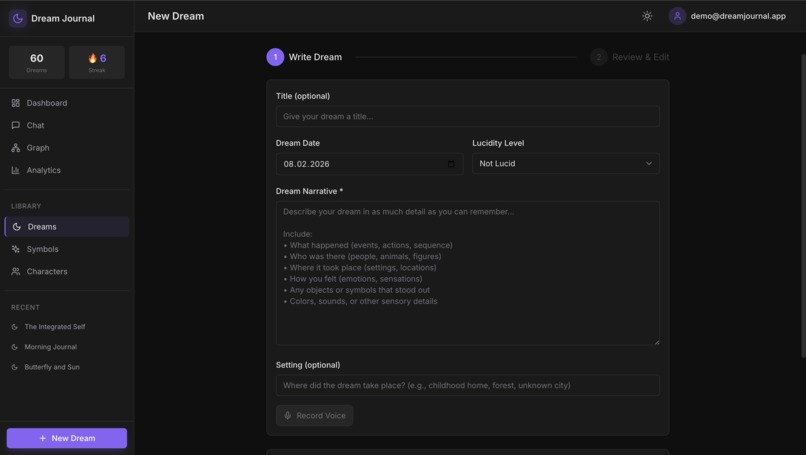Click the RECENT section header
This screenshot has height=455, width=806.
point(25,307)
